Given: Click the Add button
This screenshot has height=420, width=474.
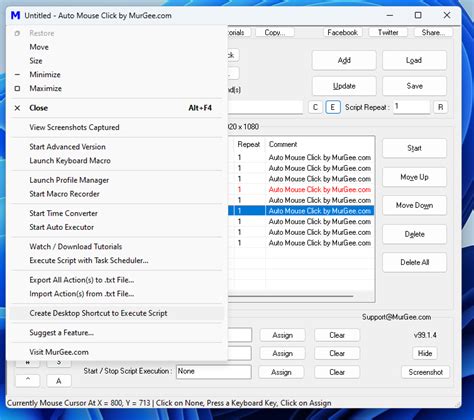Looking at the screenshot, I should pos(344,60).
